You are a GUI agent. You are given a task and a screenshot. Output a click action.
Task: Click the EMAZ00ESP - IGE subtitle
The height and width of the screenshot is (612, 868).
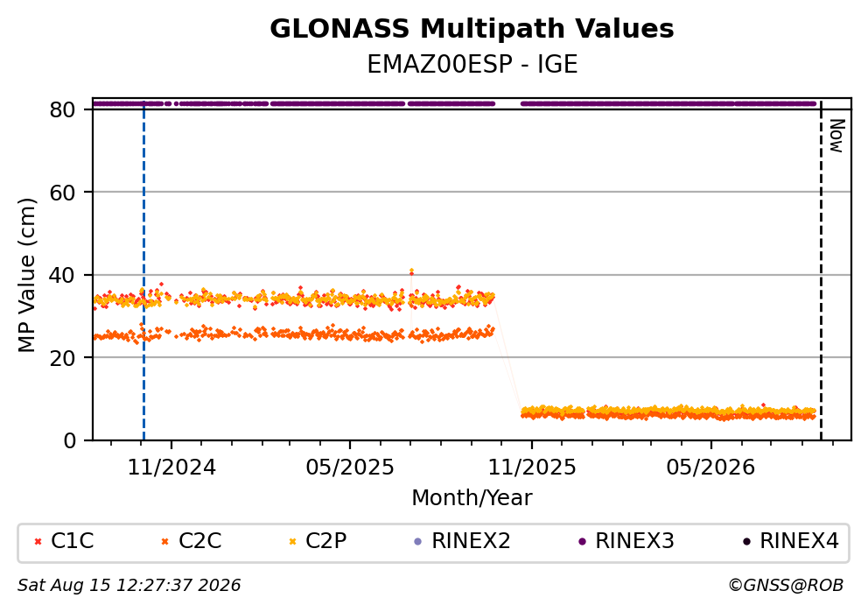point(472,65)
